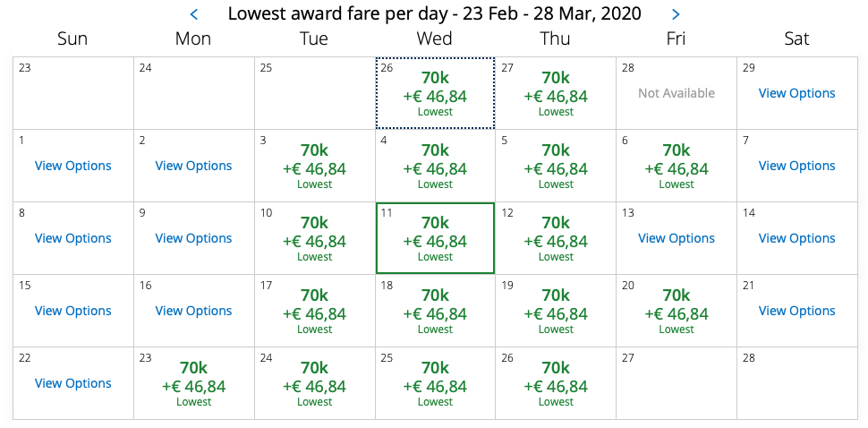Click View Options for Saturday 29

coord(796,93)
